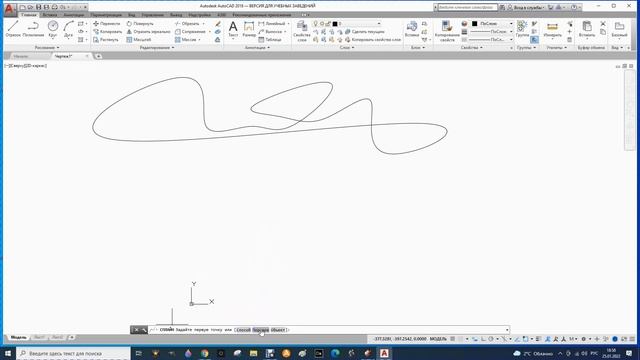Toggle polar tracking in status bar
The image size is (640, 360).
point(491,339)
